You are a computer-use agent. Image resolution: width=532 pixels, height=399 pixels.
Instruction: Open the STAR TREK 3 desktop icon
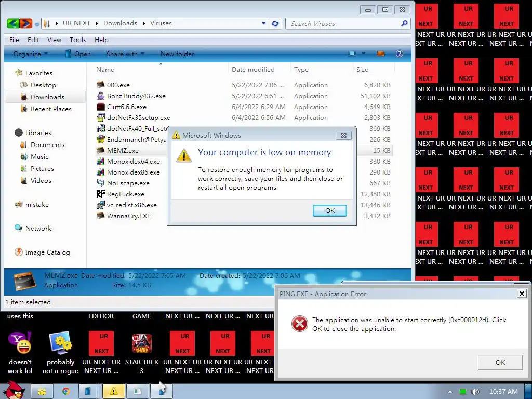[x=142, y=343]
